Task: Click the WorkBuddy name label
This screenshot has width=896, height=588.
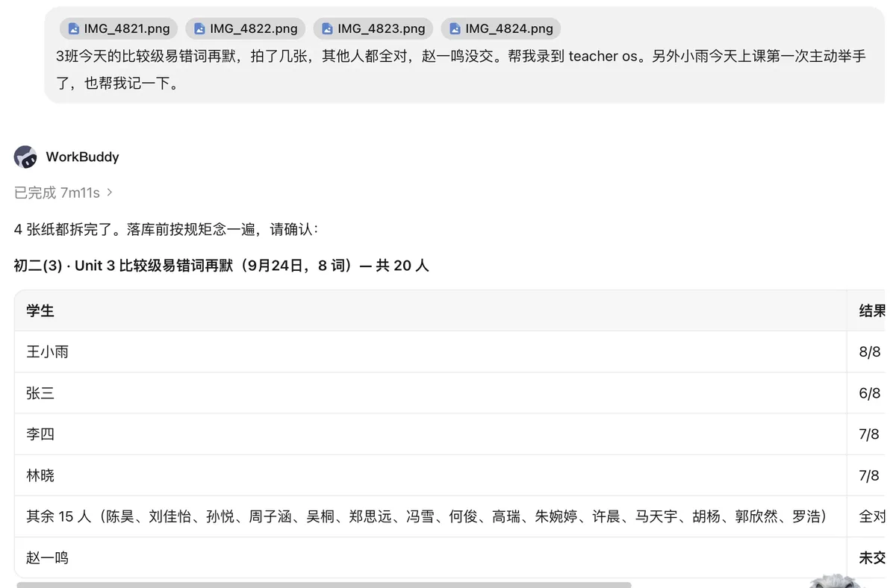Action: coord(82,157)
